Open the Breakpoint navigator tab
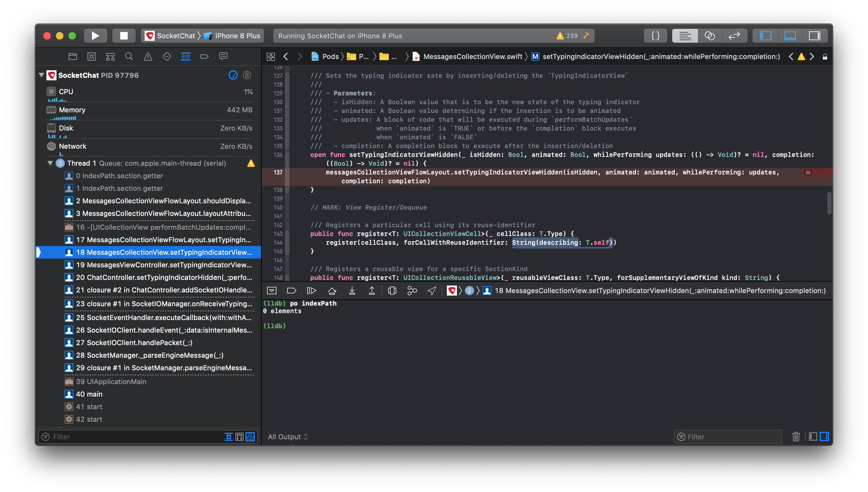Screen dimensions: 868x492 (204, 56)
